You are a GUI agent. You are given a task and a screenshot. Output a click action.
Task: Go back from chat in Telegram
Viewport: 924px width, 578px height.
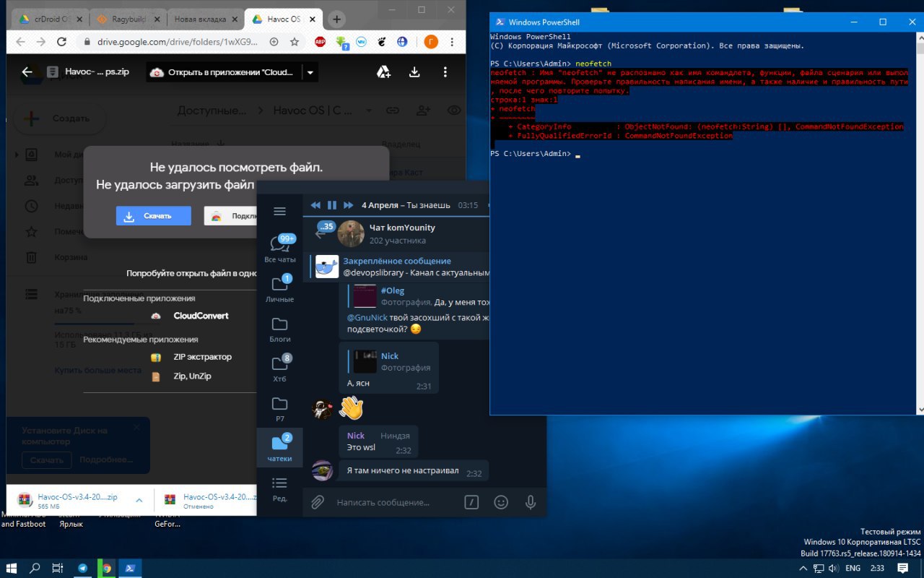tap(322, 233)
